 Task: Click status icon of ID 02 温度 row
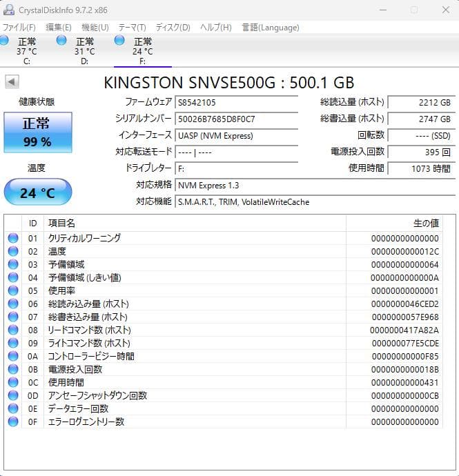pos(13,251)
